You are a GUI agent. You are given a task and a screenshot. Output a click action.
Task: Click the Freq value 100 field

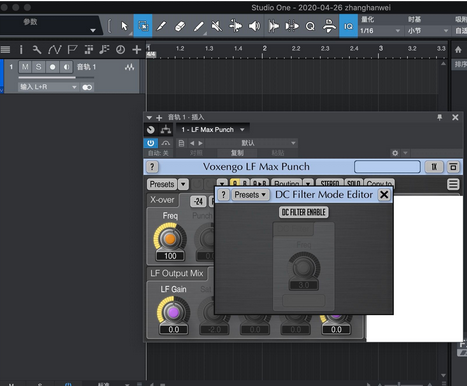[170, 256]
